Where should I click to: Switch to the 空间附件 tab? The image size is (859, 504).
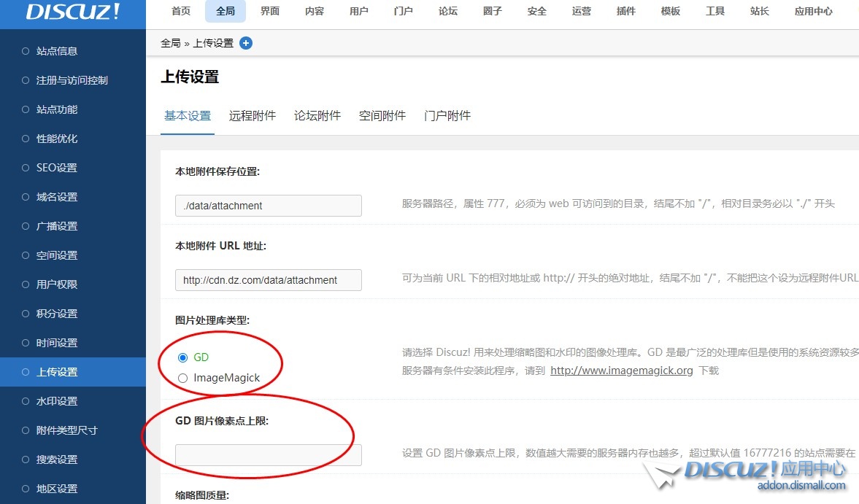coord(382,116)
